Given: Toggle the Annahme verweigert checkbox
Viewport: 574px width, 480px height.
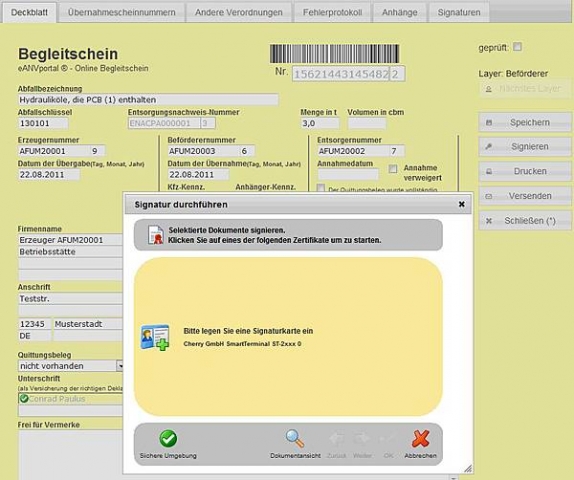Looking at the screenshot, I should click(x=393, y=169).
